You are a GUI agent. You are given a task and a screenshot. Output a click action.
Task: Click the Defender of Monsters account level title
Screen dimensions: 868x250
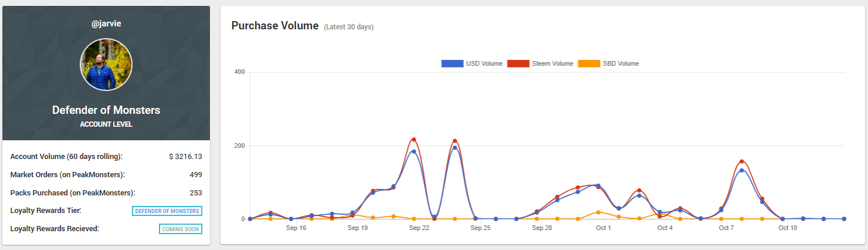point(106,110)
